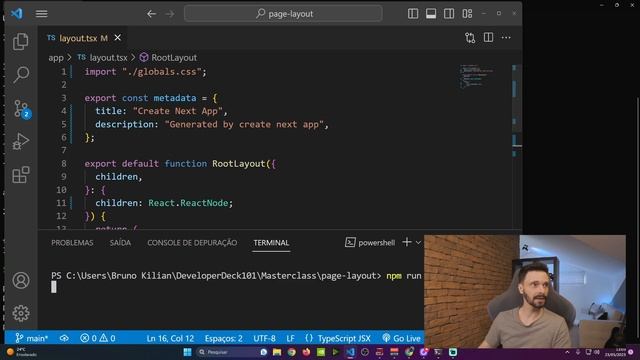Click the "./globals.css" import string
This screenshot has height=360, width=640.
click(x=162, y=72)
